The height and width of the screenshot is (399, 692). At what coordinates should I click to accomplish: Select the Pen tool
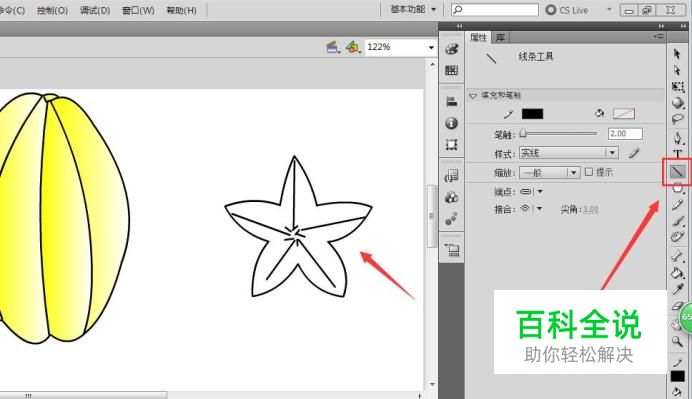coord(678,138)
